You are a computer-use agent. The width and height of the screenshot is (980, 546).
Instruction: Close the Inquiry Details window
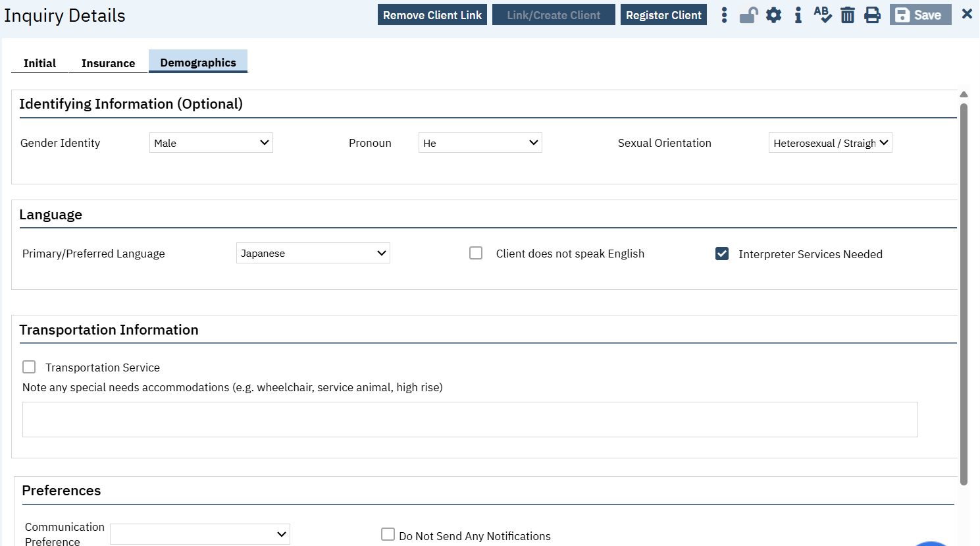coord(967,14)
